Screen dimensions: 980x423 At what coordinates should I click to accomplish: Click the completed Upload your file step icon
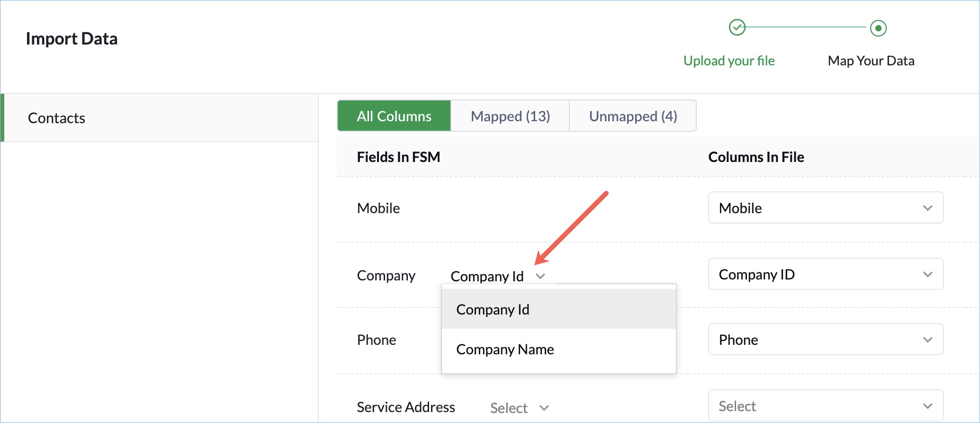737,27
